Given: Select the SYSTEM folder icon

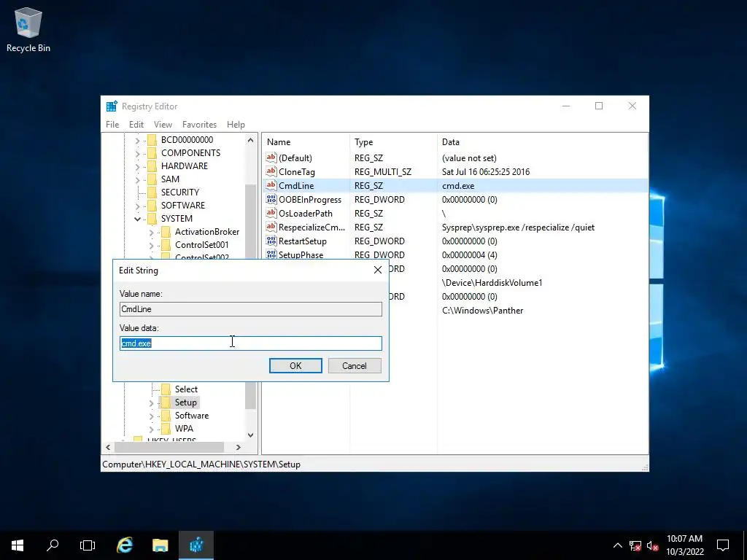Looking at the screenshot, I should (152, 218).
